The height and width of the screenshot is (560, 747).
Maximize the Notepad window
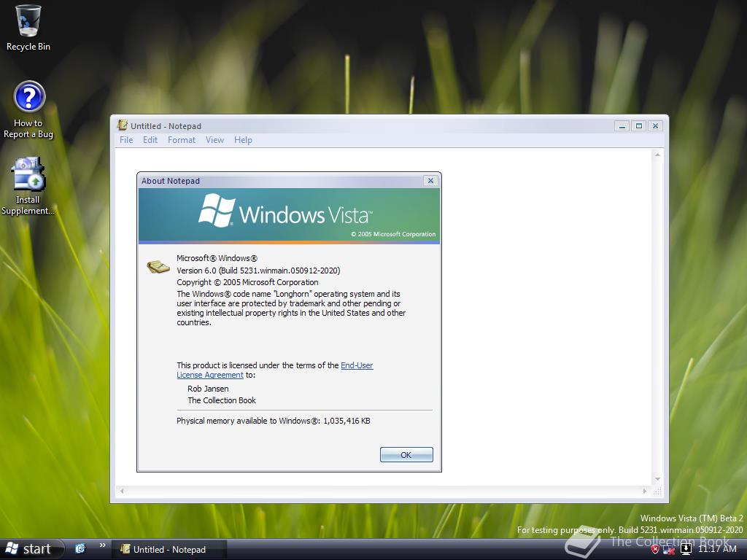pyautogui.click(x=639, y=126)
